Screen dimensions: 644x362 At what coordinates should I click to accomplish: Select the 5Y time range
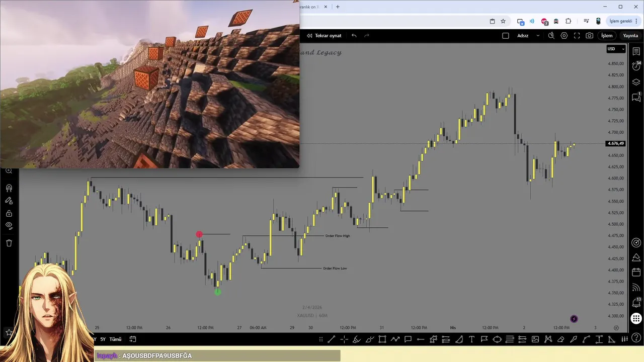[x=103, y=339]
